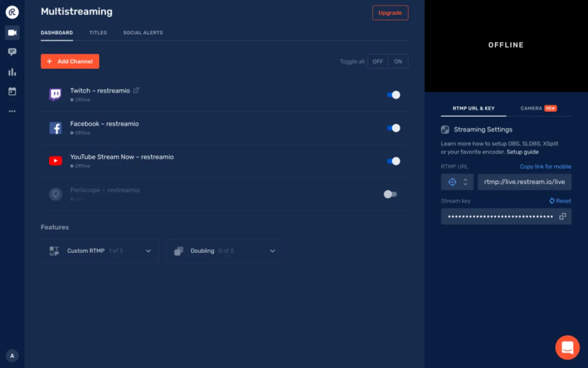Image resolution: width=588 pixels, height=368 pixels.
Task: Open the video camera streaming section
Action: pos(12,33)
